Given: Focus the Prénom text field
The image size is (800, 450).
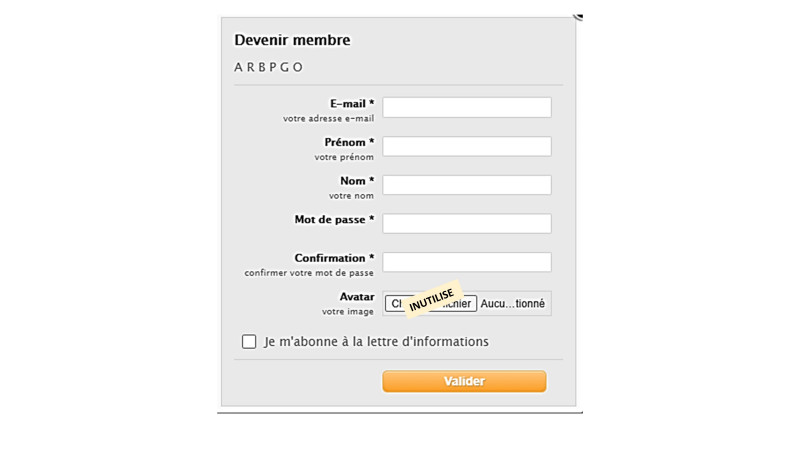Looking at the screenshot, I should [467, 146].
